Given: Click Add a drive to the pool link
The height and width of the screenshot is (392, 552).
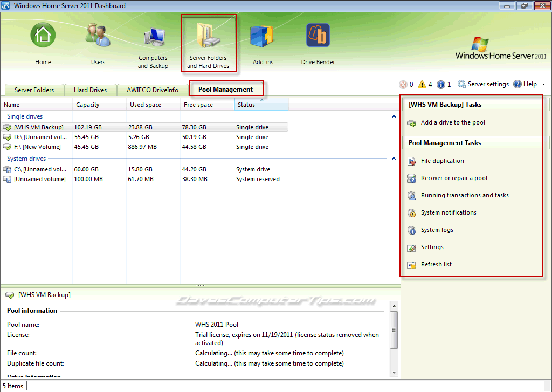Looking at the screenshot, I should pyautogui.click(x=453, y=122).
